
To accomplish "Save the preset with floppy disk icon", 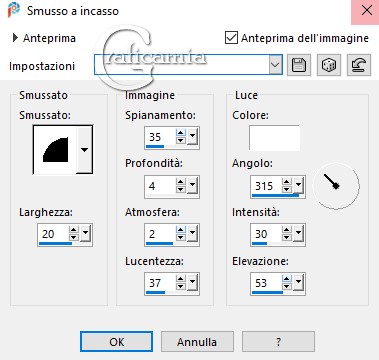I will 299,65.
